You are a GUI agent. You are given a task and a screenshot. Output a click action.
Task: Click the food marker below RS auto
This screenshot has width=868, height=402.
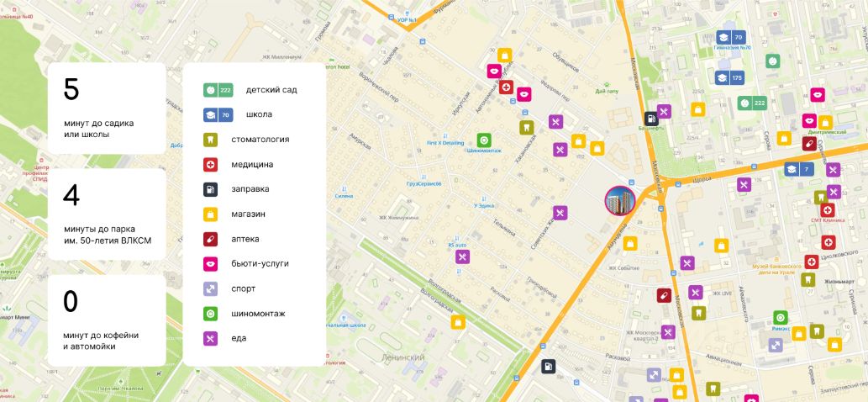click(463, 257)
